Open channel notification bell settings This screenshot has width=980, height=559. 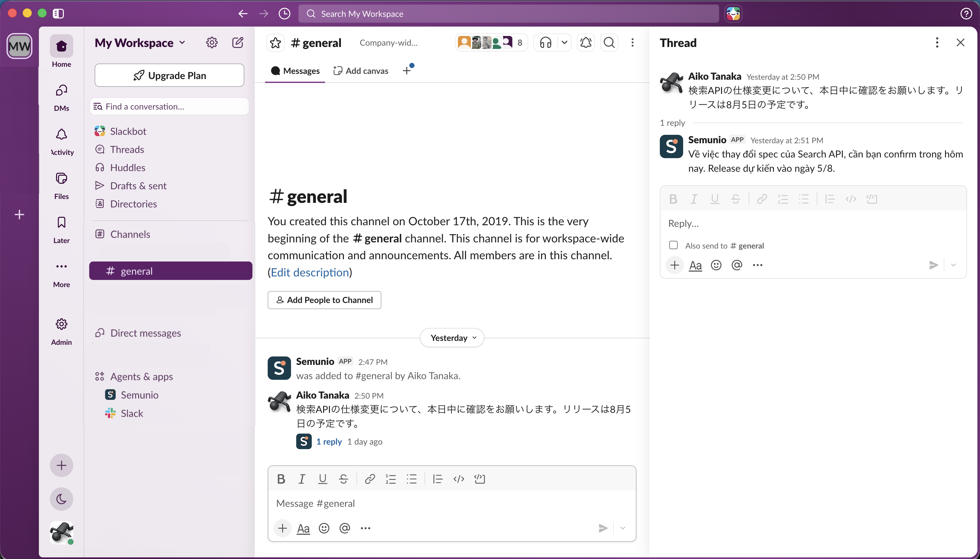point(586,43)
